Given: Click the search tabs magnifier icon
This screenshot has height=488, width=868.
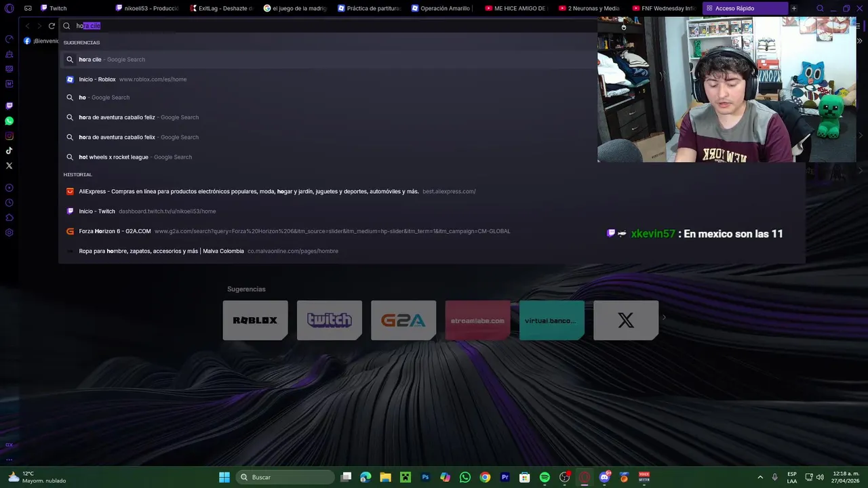Looking at the screenshot, I should [820, 8].
